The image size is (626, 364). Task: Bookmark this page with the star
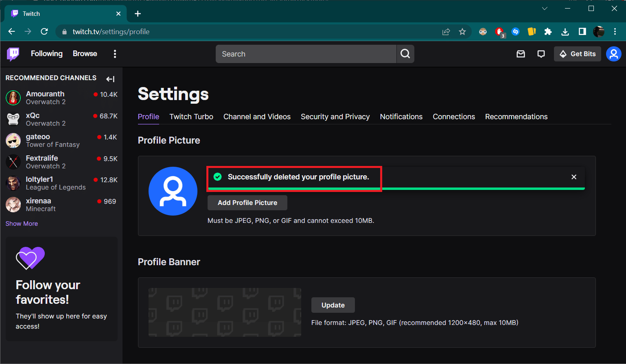point(462,32)
